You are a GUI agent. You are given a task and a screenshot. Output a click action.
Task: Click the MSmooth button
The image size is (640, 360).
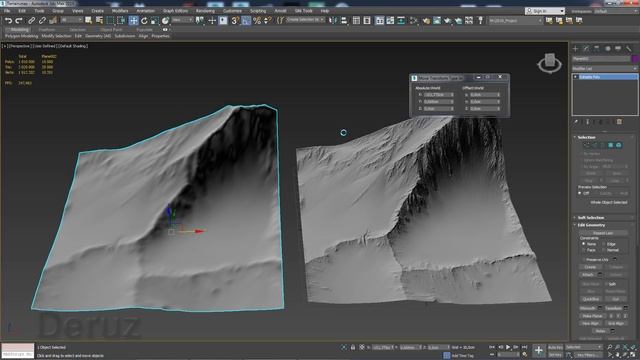(588, 308)
